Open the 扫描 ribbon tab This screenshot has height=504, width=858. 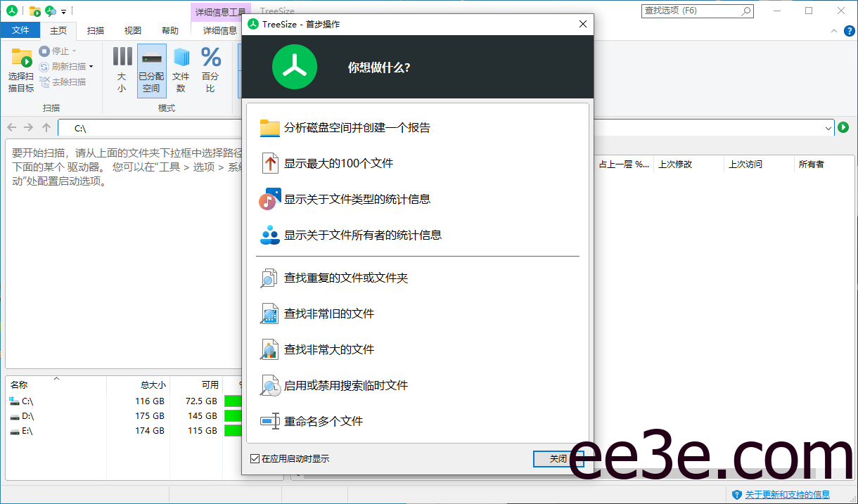[x=96, y=30]
